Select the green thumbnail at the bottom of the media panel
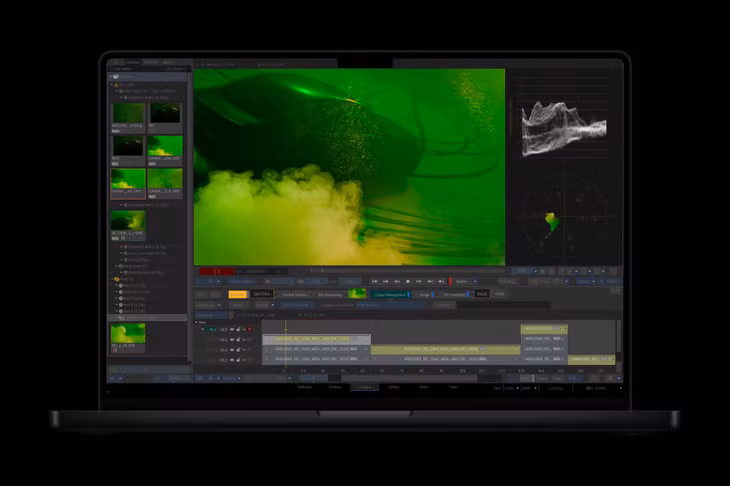This screenshot has width=730, height=486. [x=128, y=337]
